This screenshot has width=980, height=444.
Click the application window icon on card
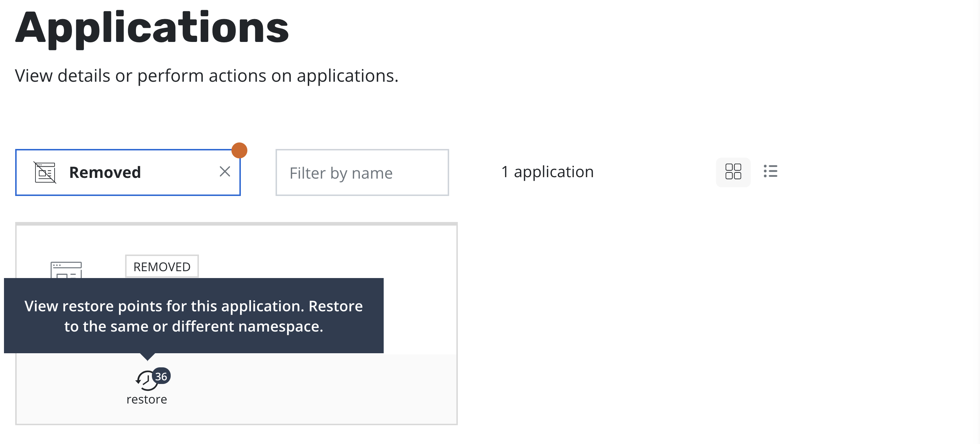tap(66, 270)
